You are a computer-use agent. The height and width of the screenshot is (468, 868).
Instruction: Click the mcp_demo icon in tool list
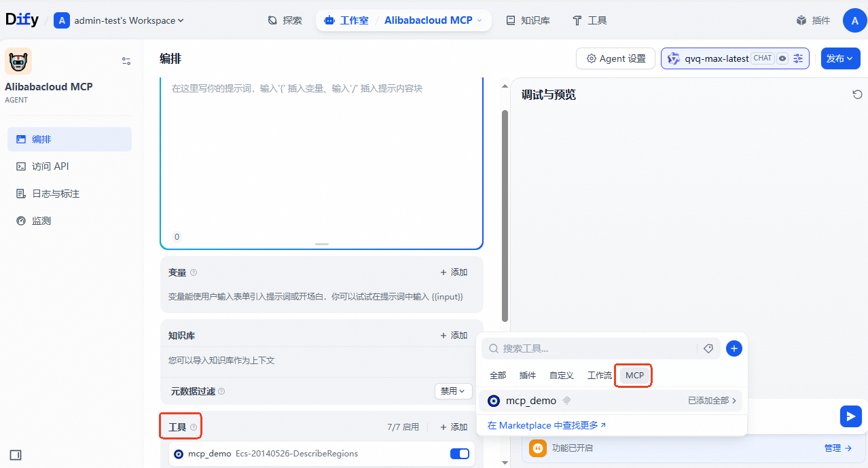[179, 454]
